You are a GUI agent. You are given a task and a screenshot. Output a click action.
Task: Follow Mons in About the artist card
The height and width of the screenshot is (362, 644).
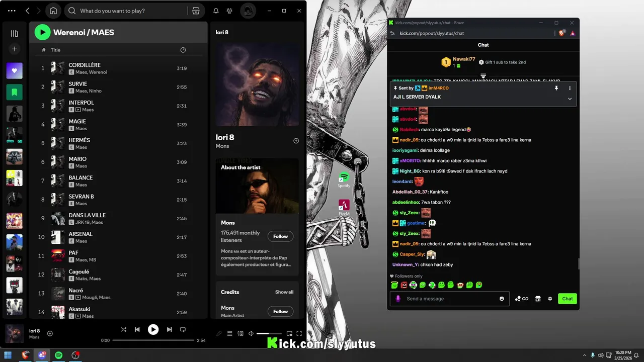[280, 236]
